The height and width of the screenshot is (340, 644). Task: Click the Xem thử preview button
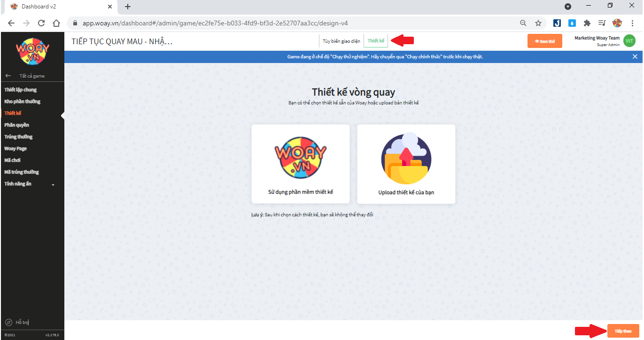[545, 41]
